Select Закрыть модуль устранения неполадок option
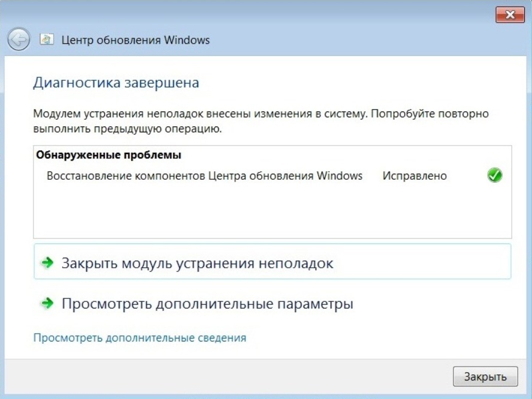Viewport: 532px width, 399px height. (273, 262)
